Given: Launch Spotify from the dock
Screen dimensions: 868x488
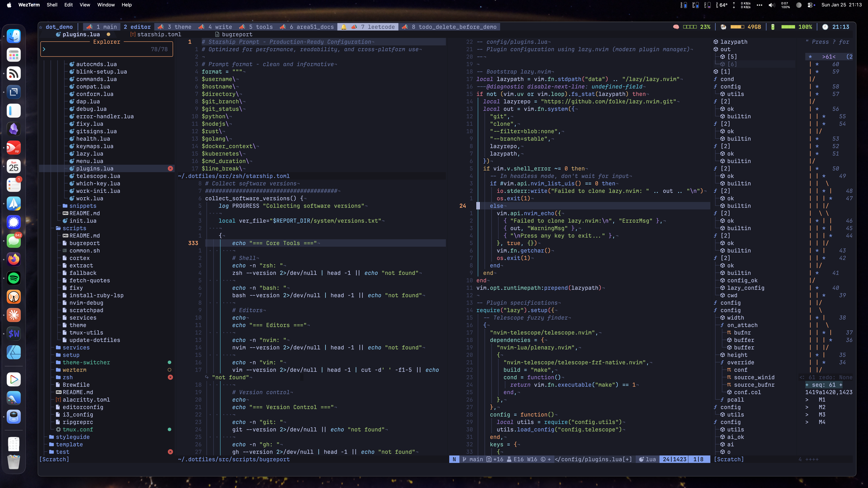Looking at the screenshot, I should 14,278.
